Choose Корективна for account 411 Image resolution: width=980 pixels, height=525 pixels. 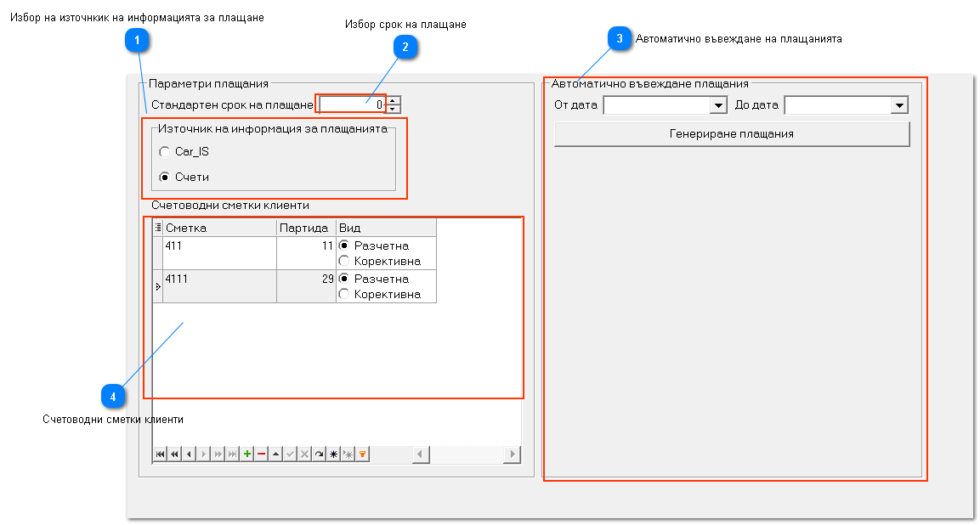tap(343, 262)
